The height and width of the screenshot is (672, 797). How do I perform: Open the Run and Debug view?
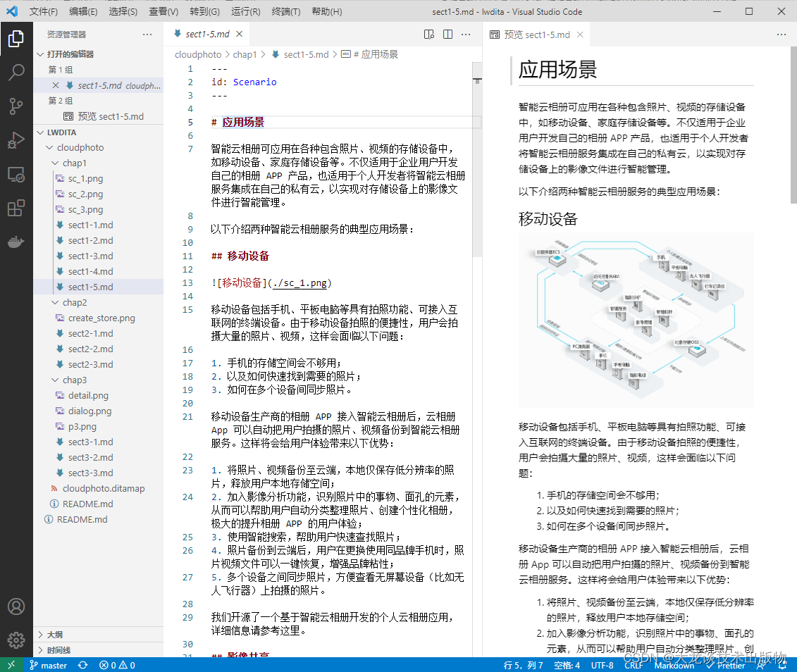tap(16, 140)
